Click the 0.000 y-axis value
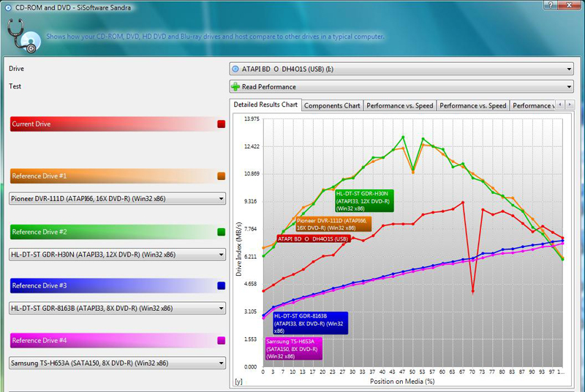The height and width of the screenshot is (392, 585). click(x=250, y=366)
